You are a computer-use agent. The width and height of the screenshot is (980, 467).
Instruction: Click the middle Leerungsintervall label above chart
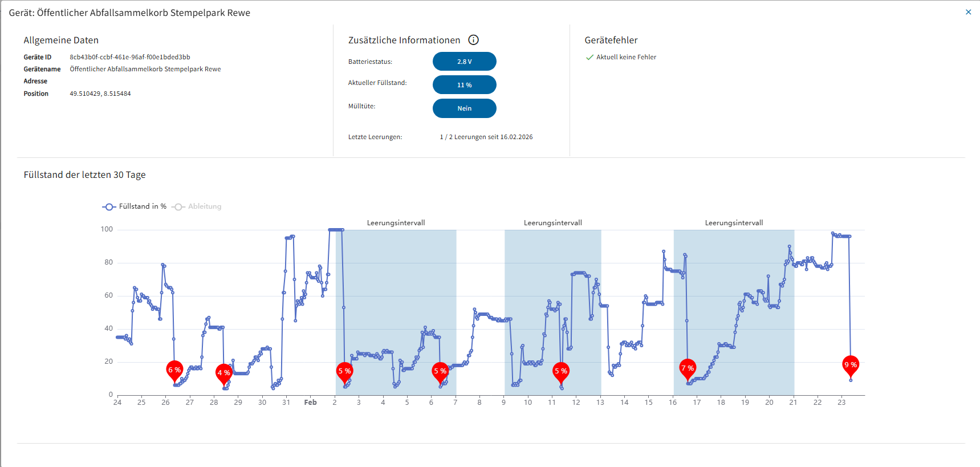[x=552, y=223]
